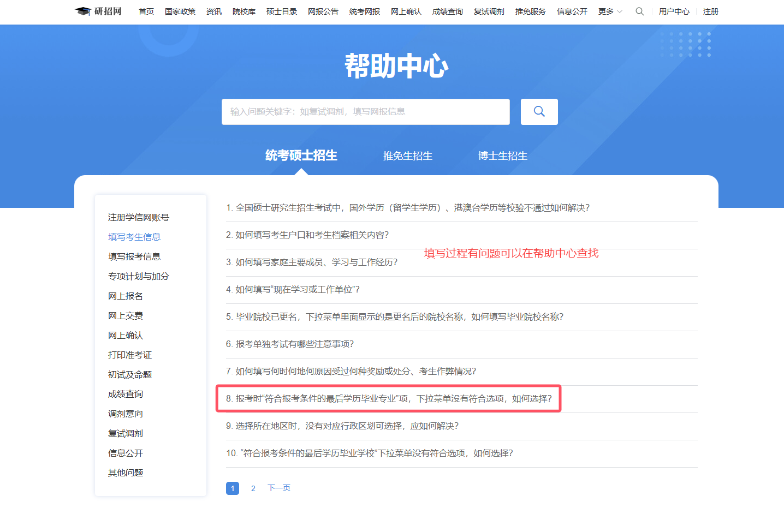Screen dimensions: 784x532
Task: Click the keyword search input field
Action: (365, 112)
